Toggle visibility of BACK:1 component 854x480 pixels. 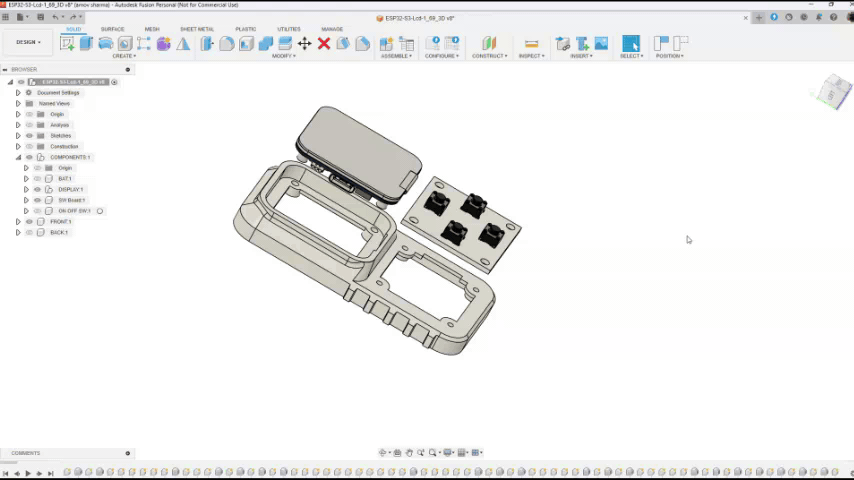(x=29, y=233)
